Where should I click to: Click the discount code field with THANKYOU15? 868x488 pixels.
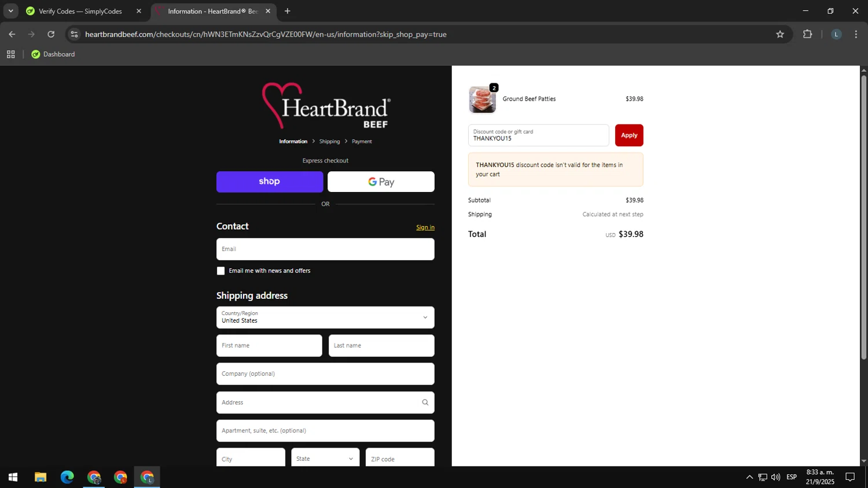click(538, 135)
